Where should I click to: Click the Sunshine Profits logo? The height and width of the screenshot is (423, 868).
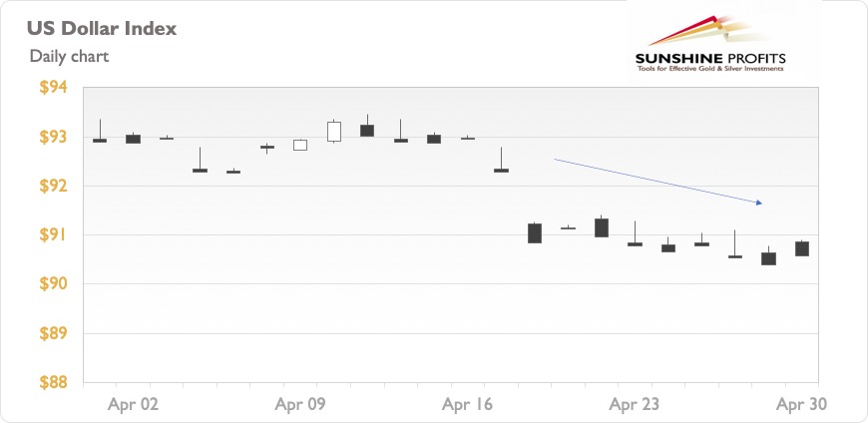pyautogui.click(x=710, y=44)
